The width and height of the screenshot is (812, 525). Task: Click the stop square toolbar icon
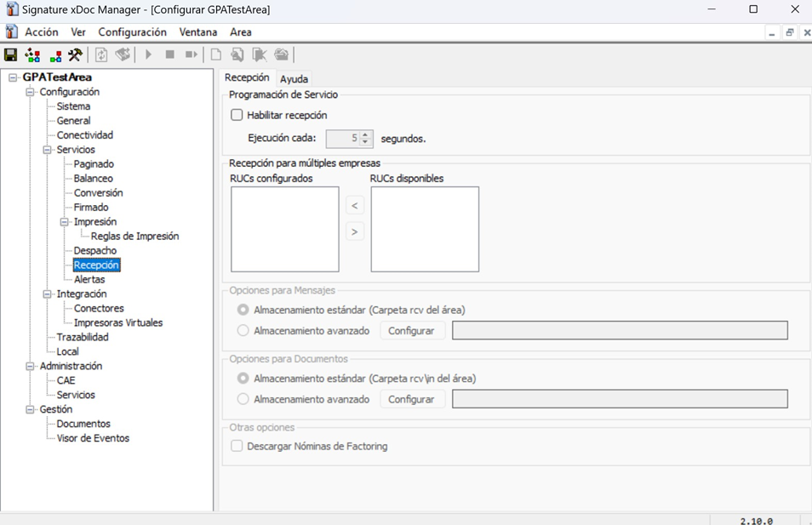pos(170,54)
